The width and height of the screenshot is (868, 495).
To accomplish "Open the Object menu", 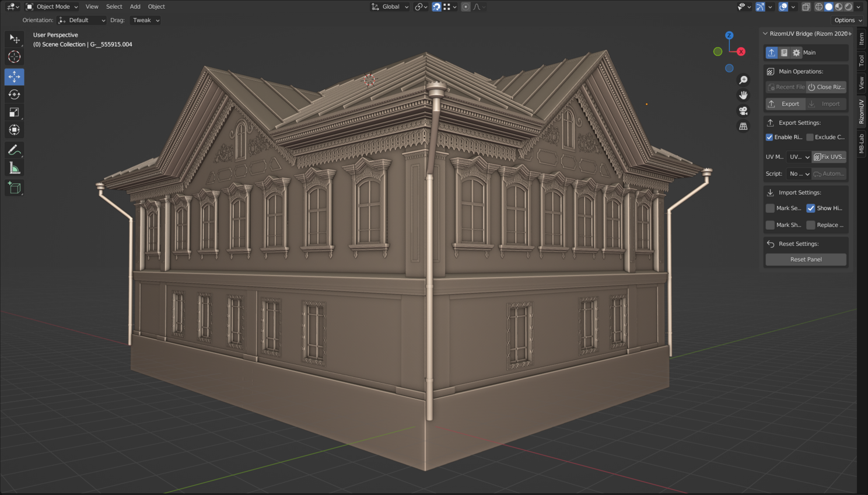I will 156,7.
